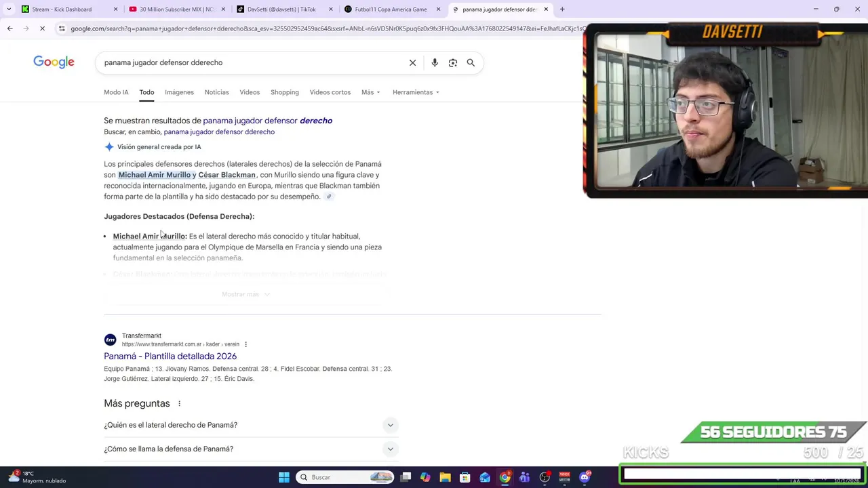The image size is (868, 488).
Task: Open Transfermarkt result options menu
Action: [245, 344]
